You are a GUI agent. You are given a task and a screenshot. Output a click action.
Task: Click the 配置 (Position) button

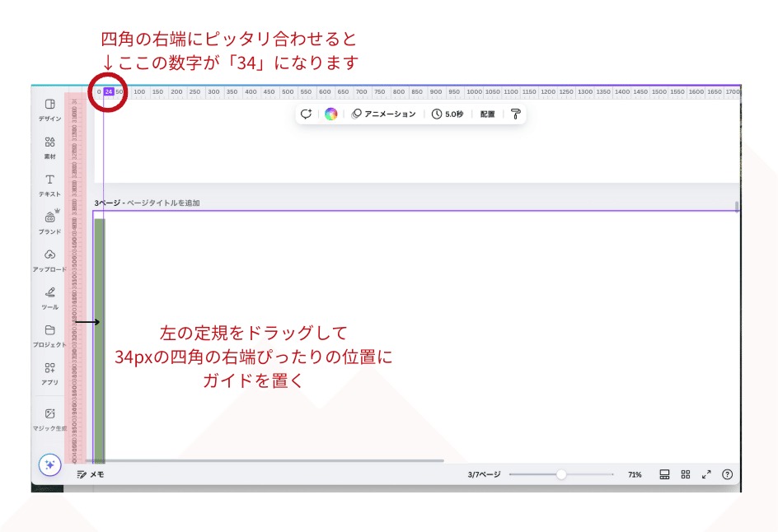click(487, 114)
